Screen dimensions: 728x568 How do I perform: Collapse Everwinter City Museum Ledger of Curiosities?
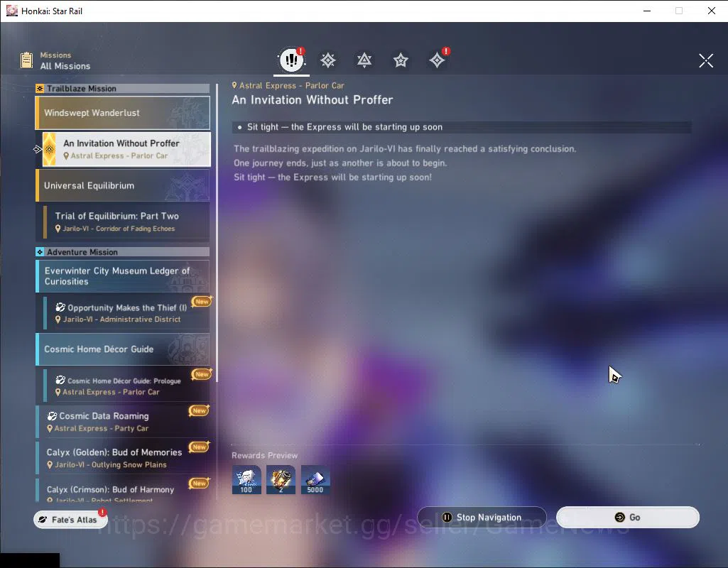pos(123,276)
